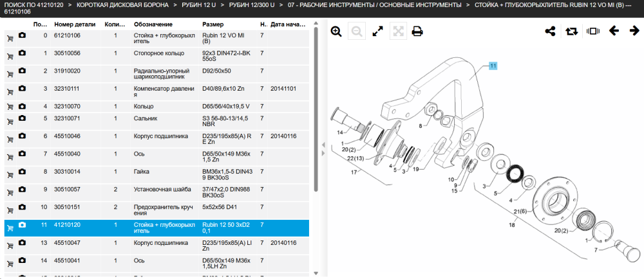This screenshot has width=644, height=279.
Task: Sort by Номер детали column header
Action: tap(75, 24)
